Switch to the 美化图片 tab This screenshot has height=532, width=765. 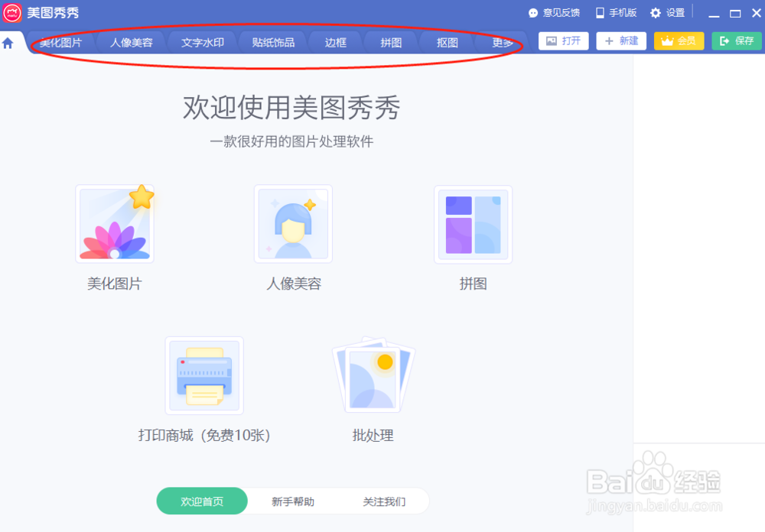click(x=61, y=43)
